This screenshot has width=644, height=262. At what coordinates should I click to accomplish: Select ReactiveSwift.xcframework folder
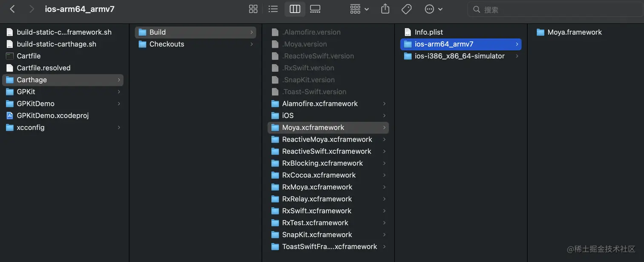(x=328, y=151)
